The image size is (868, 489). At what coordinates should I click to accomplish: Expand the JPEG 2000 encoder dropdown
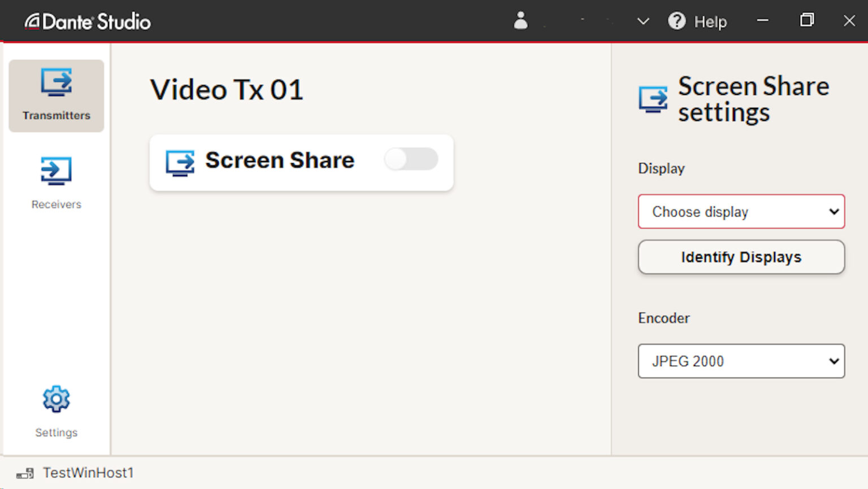741,361
